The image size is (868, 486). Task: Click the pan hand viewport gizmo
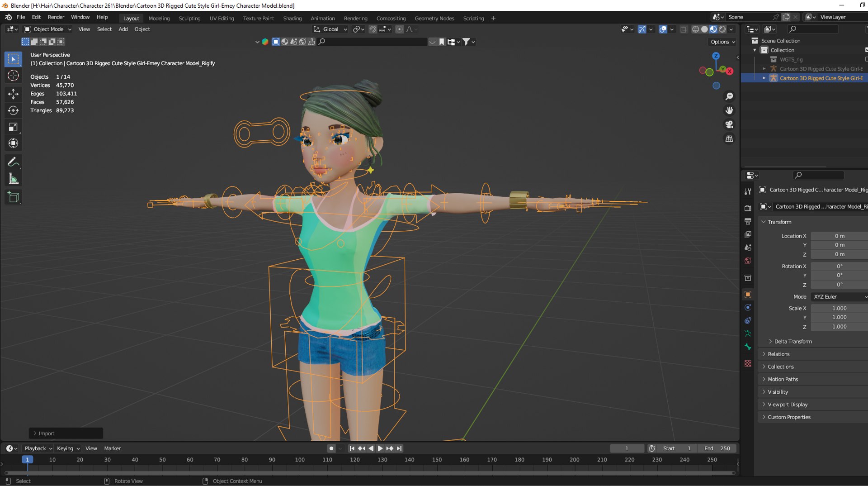click(729, 110)
